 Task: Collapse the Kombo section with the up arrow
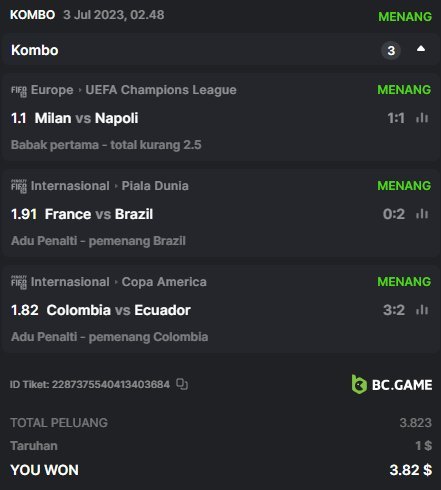(421, 49)
